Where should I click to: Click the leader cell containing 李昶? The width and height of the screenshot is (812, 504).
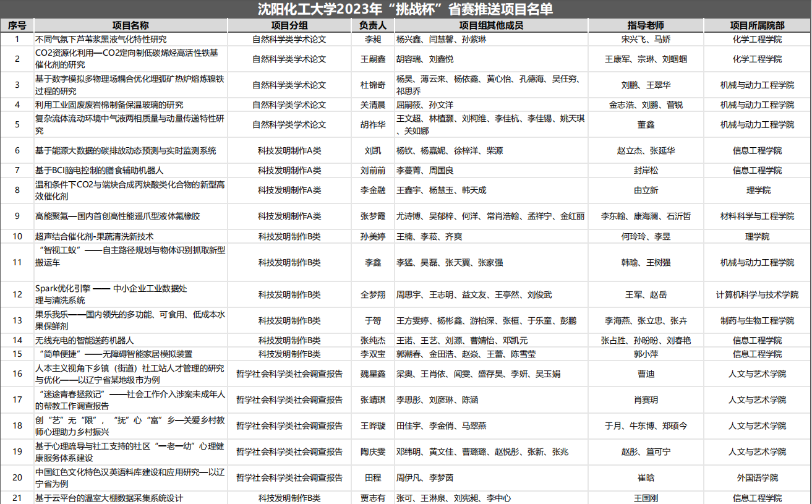(x=372, y=40)
